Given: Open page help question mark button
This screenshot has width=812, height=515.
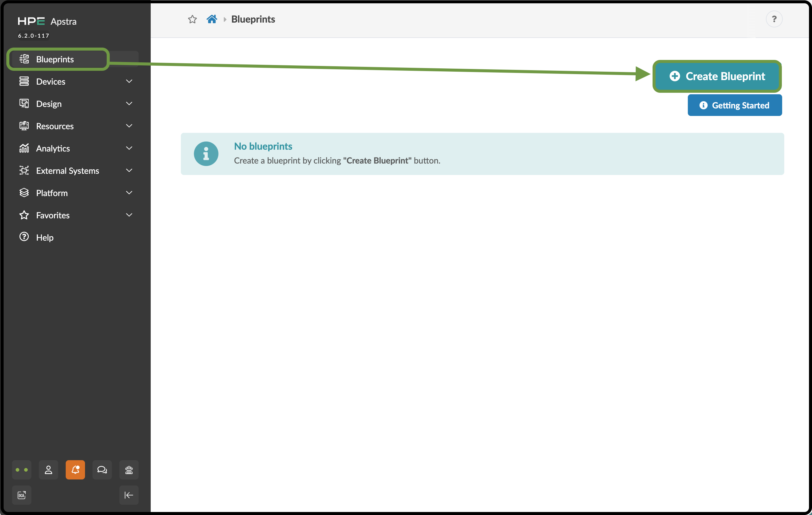Looking at the screenshot, I should point(774,19).
